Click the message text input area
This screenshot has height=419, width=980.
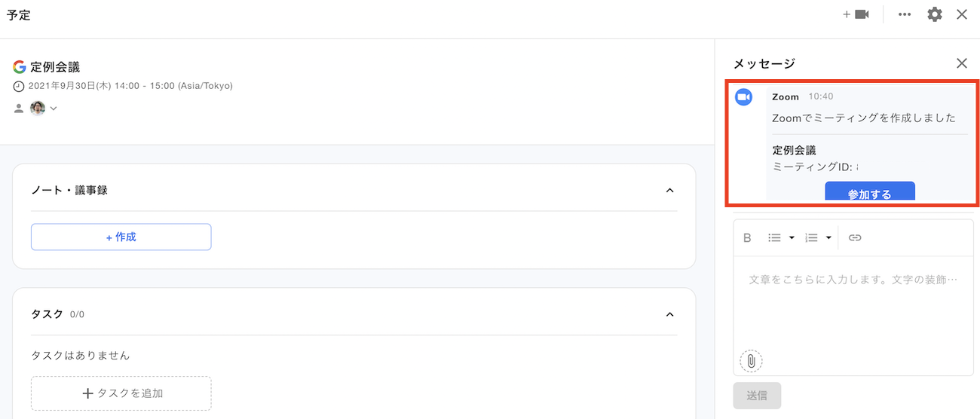tap(853, 301)
